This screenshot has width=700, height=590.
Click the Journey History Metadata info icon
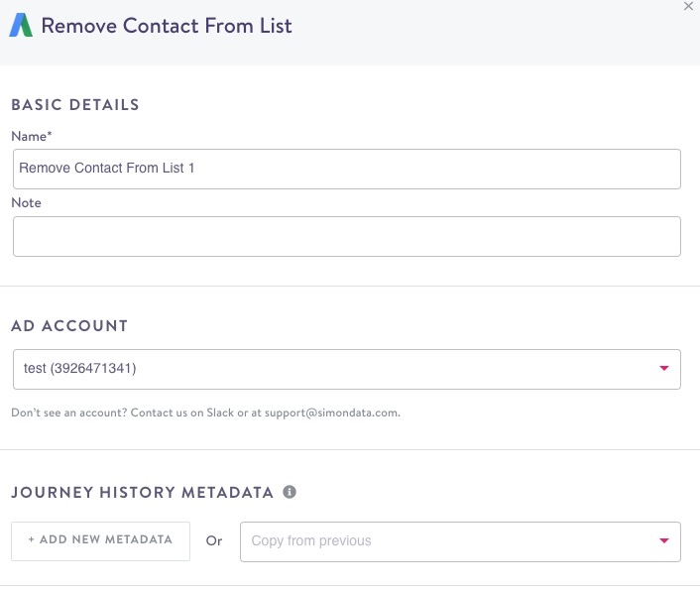[290, 492]
